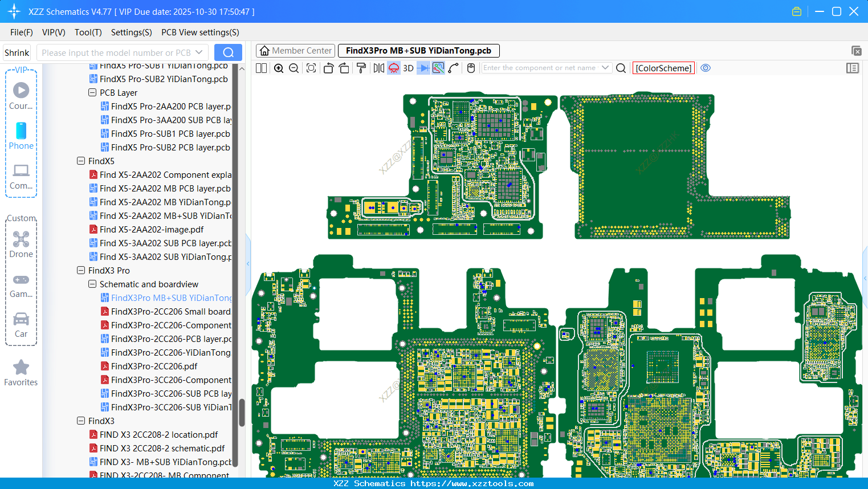
Task: Open Drone category in sidebar
Action: 21,244
